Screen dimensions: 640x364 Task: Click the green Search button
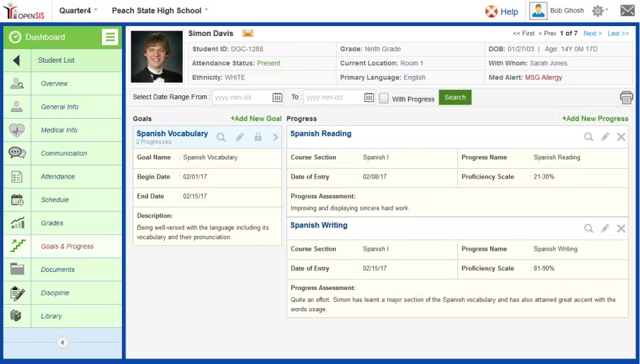(455, 97)
